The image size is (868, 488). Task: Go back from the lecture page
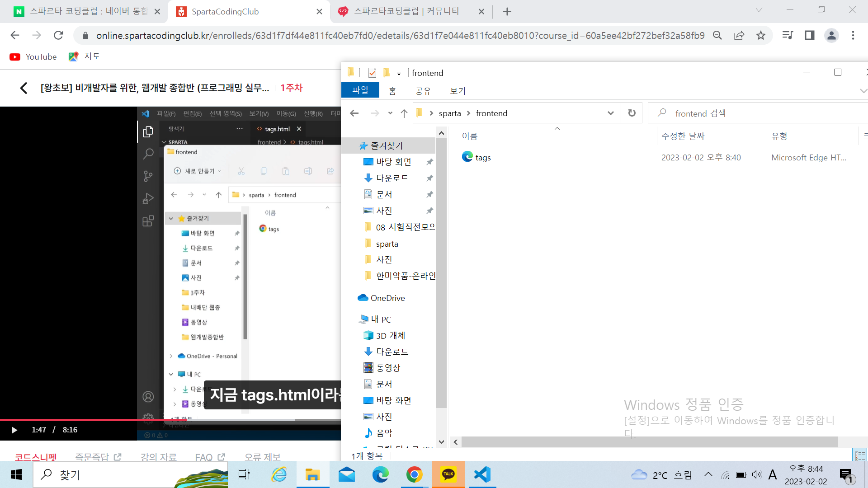24,88
